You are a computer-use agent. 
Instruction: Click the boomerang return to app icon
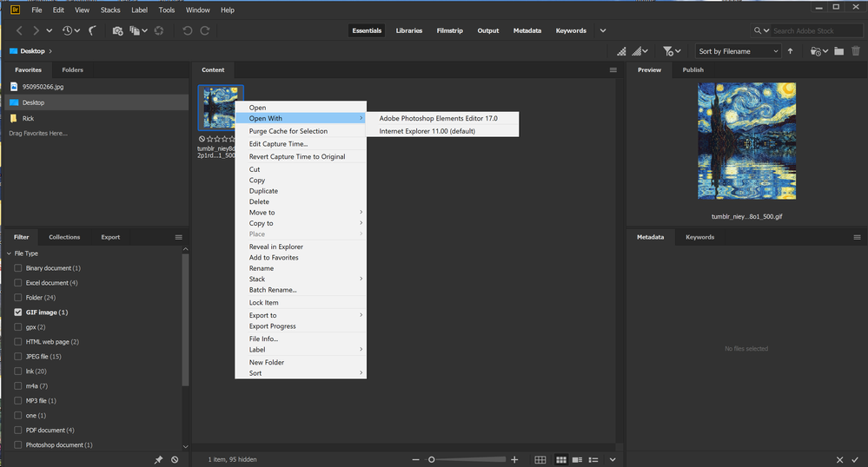[x=92, y=31]
